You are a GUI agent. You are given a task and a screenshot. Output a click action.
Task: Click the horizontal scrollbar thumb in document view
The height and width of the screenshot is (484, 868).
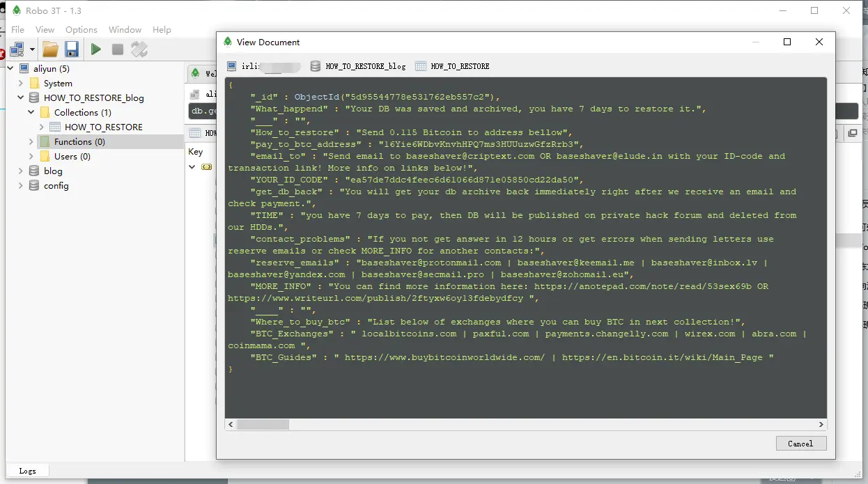263,424
